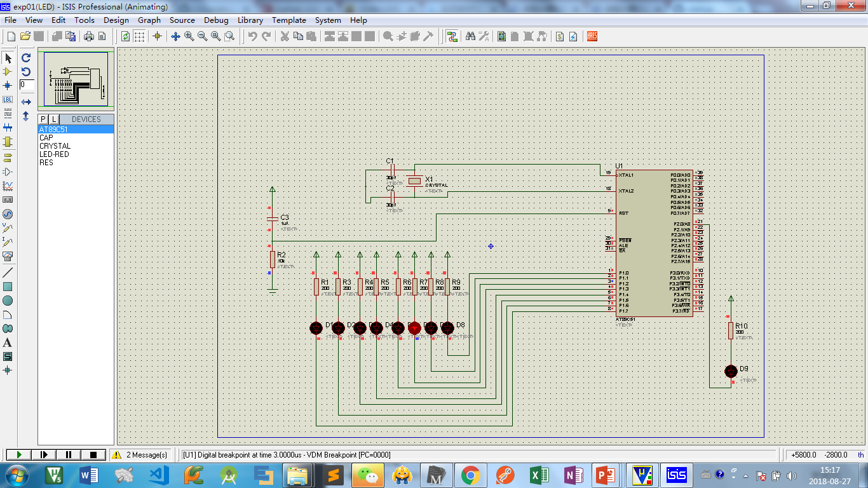Click the simulation Play button
This screenshot has height=488, width=868.
[18, 455]
